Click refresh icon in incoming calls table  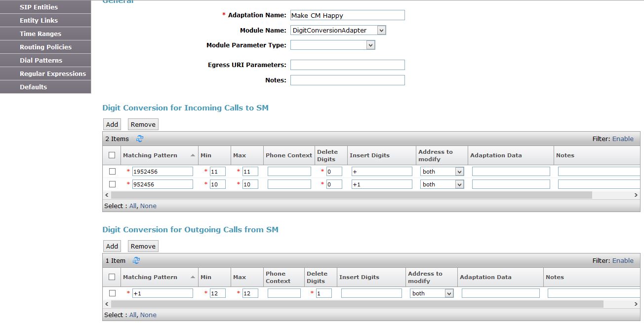(139, 139)
